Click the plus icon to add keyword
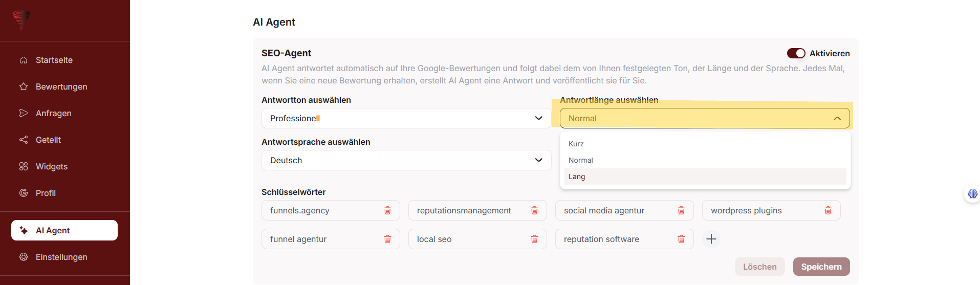This screenshot has height=285, width=980. point(711,239)
